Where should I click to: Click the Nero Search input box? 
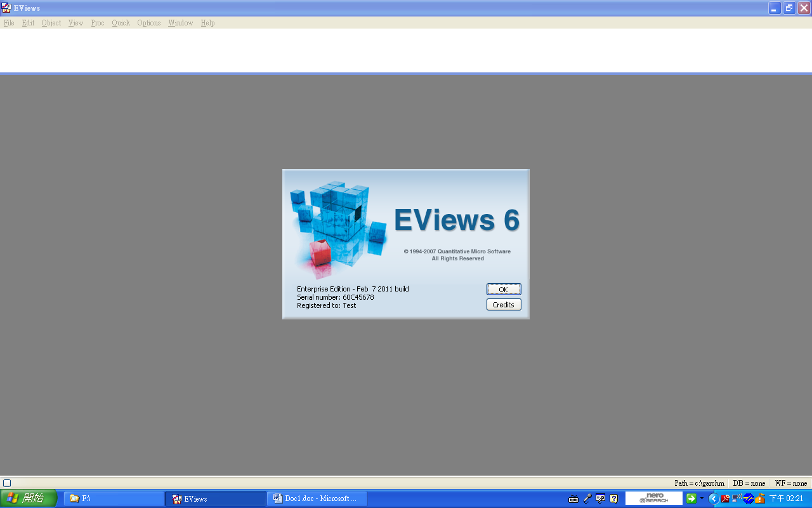[x=654, y=498]
